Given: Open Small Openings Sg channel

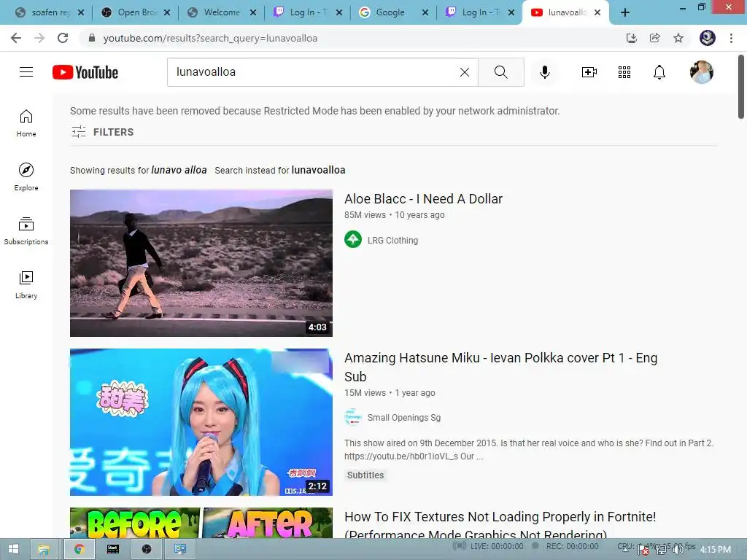Looking at the screenshot, I should pyautogui.click(x=404, y=418).
